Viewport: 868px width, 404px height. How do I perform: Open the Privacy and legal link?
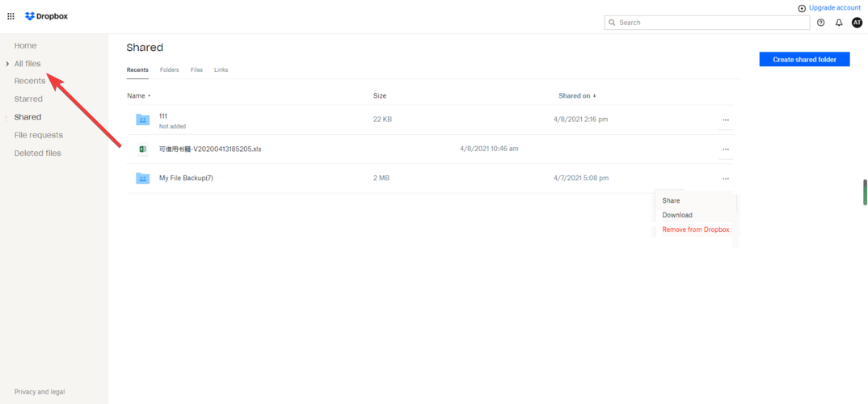pos(40,392)
